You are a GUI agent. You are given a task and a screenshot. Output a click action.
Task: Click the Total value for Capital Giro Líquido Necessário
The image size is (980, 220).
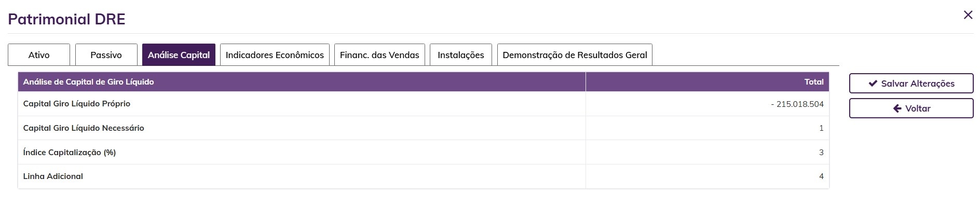pyautogui.click(x=821, y=128)
